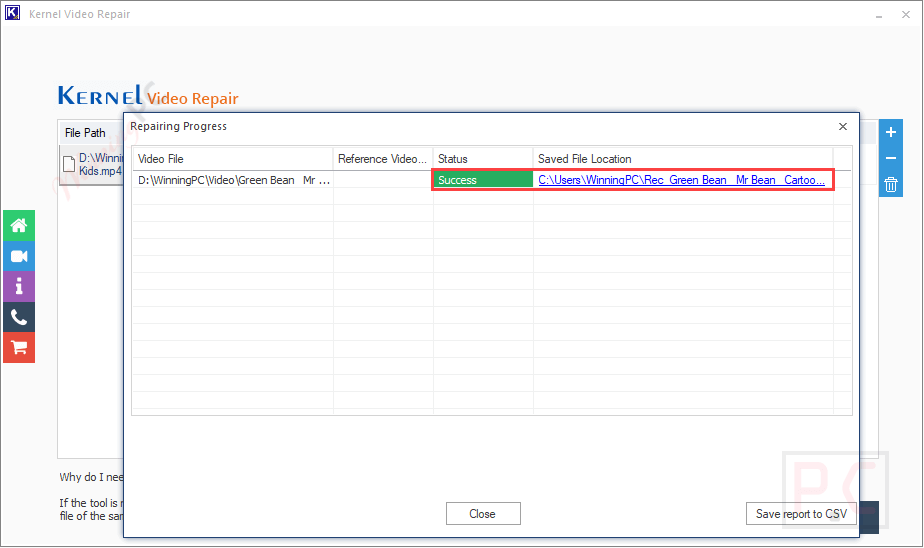Close the Repairing Progress dialog with X

point(843,126)
